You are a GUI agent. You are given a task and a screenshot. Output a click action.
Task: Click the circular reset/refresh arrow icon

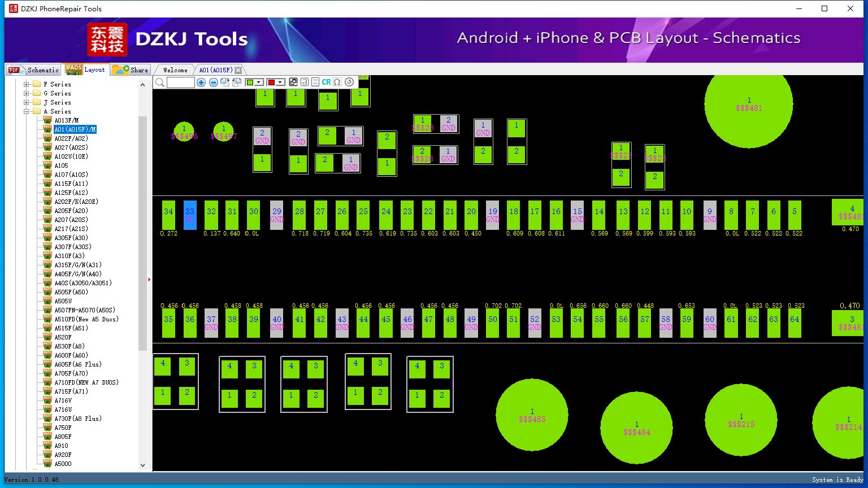[x=349, y=82]
